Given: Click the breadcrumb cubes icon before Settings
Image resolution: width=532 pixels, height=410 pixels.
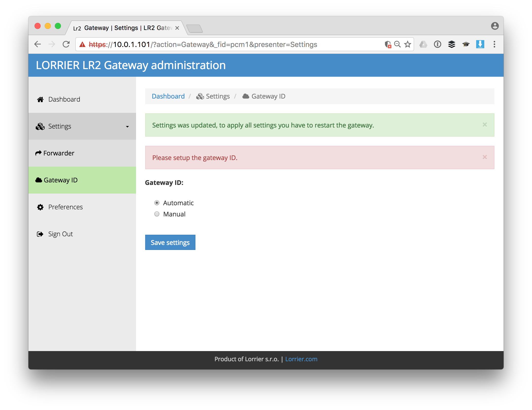Looking at the screenshot, I should [x=200, y=96].
